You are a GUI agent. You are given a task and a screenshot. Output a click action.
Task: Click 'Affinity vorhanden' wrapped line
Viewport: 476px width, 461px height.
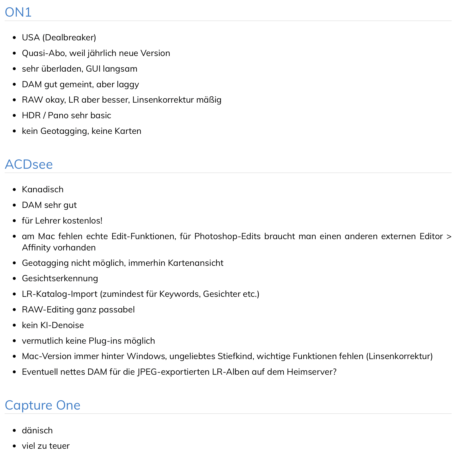(59, 248)
